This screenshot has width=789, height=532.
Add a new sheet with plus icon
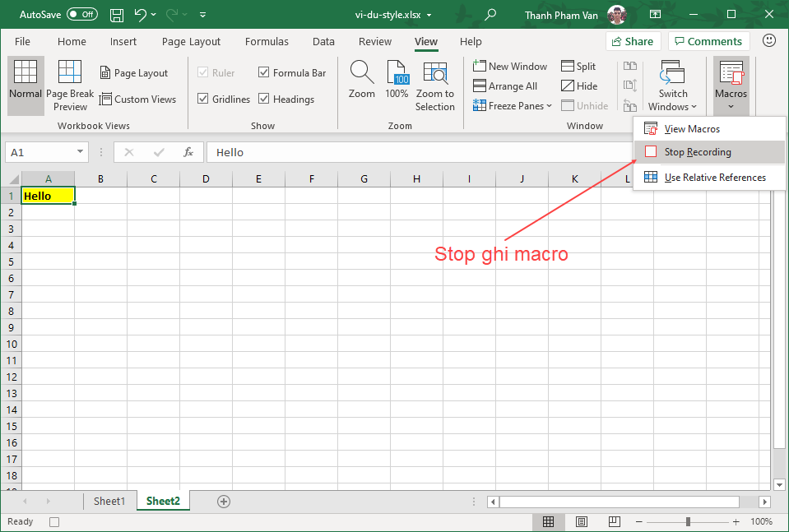click(x=224, y=502)
